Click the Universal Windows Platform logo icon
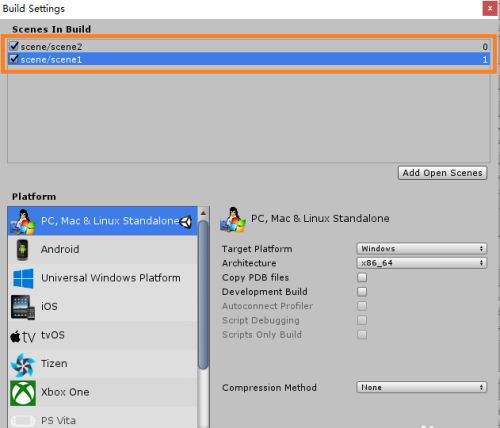This screenshot has height=428, width=500. coord(23,278)
